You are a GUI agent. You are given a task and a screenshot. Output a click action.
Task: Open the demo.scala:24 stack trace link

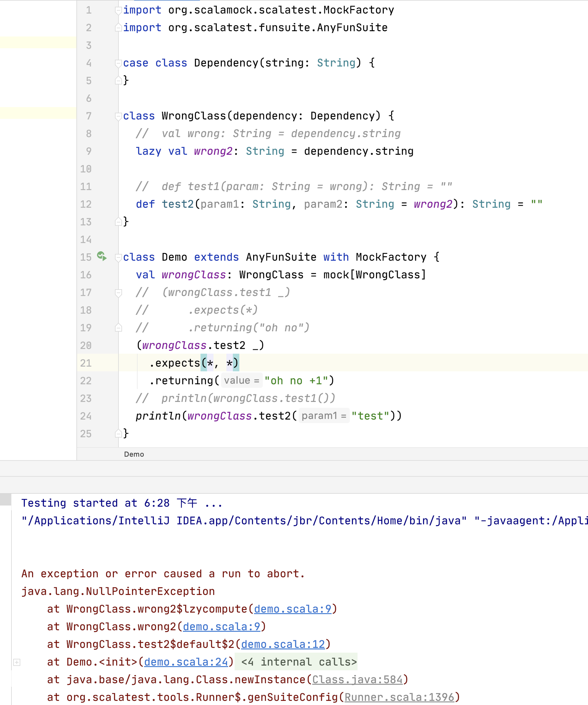point(186,662)
